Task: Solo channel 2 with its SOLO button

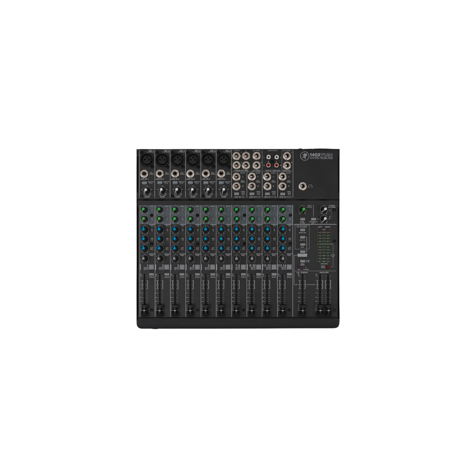Action: [167, 274]
